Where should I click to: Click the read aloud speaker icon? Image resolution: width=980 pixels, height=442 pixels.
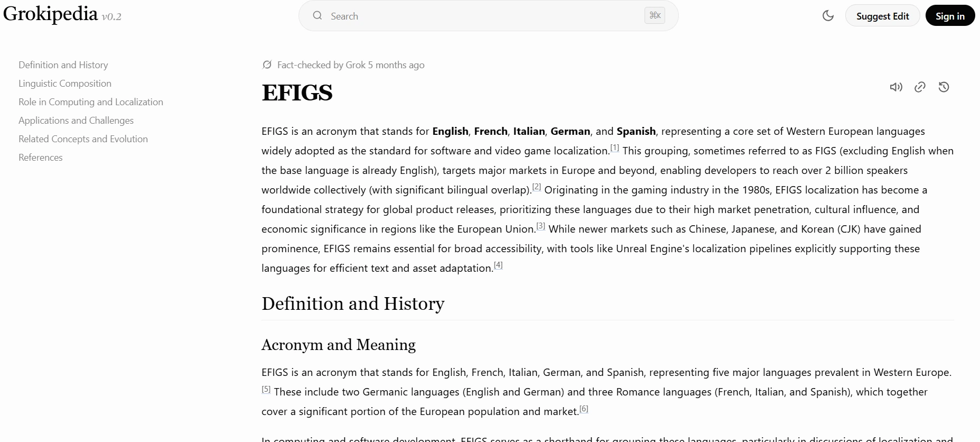[x=896, y=87]
